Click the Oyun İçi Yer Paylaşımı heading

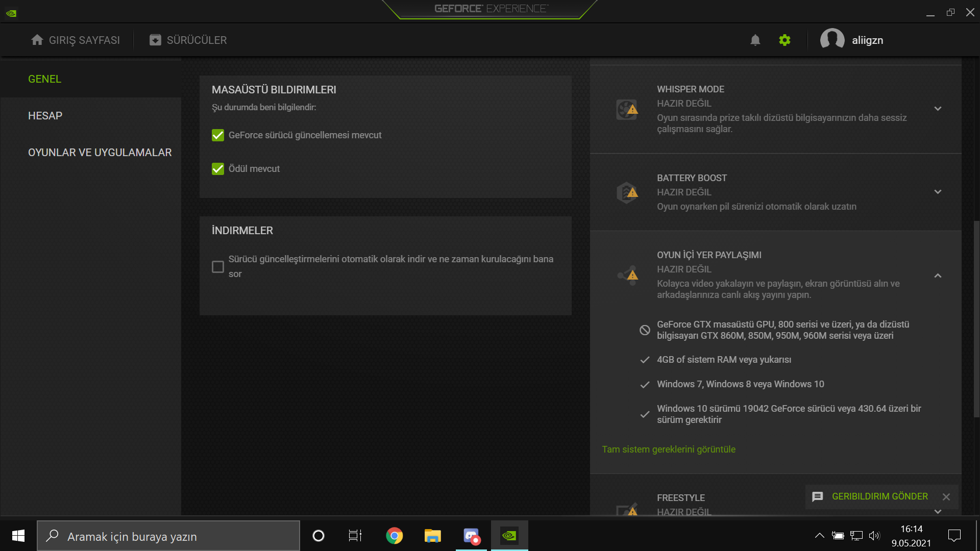point(709,255)
